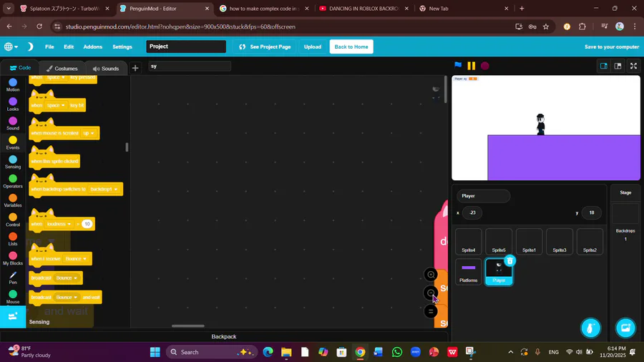The image size is (644, 362).
Task: Open the up dropdown in mouse scrolled block
Action: coord(89,133)
